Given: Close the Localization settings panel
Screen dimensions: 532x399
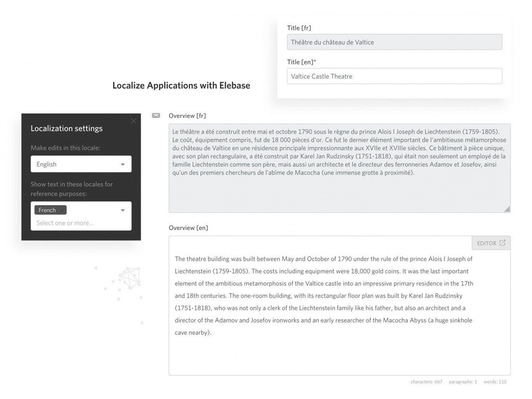Looking at the screenshot, I should (x=134, y=121).
